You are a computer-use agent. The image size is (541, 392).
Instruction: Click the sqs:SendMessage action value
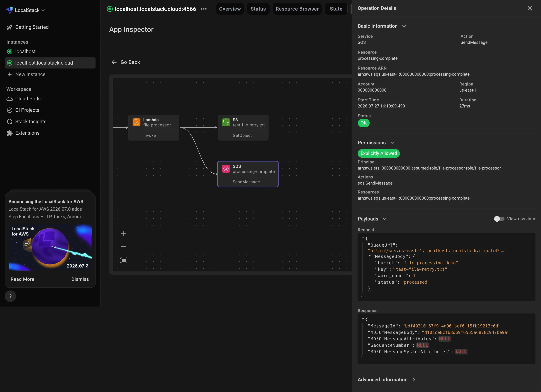[375, 183]
